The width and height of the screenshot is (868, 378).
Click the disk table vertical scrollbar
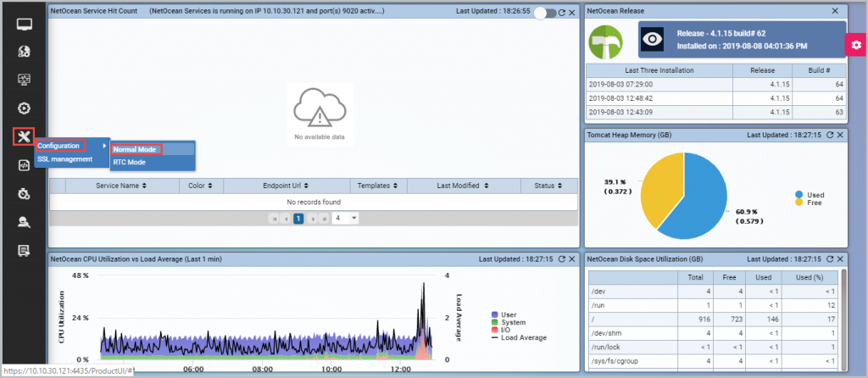pos(843,320)
